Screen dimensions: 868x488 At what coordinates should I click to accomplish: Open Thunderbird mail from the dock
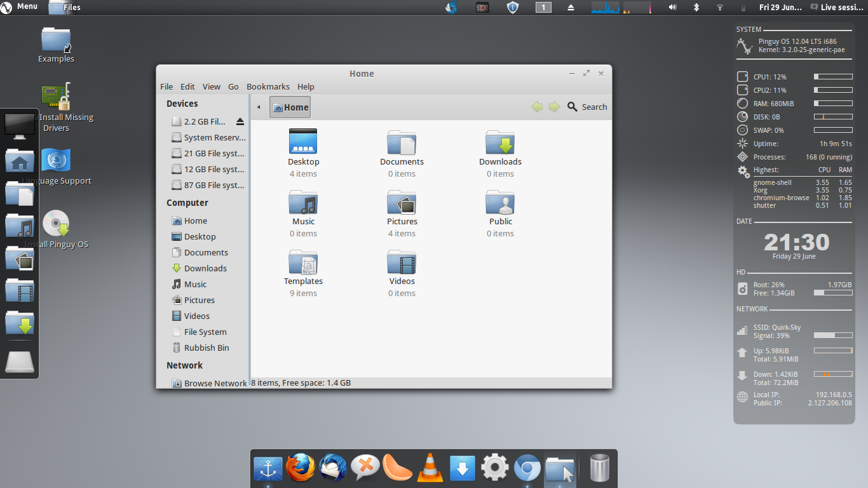click(332, 469)
